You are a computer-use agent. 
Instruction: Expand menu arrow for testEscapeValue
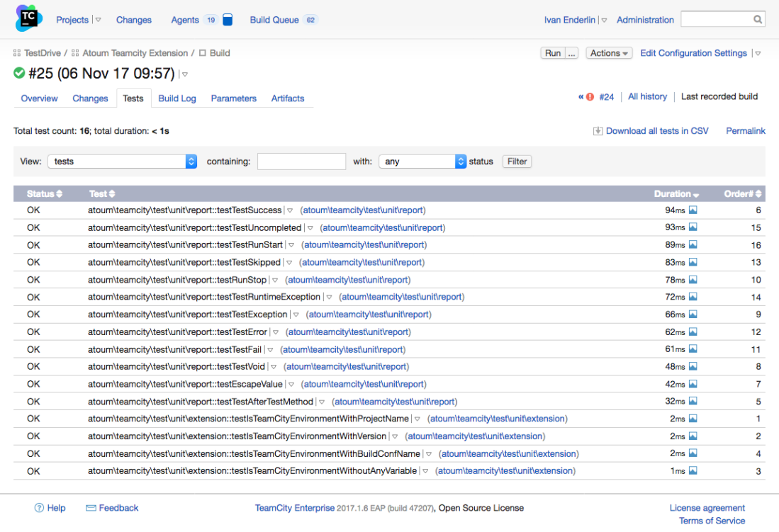tap(291, 385)
